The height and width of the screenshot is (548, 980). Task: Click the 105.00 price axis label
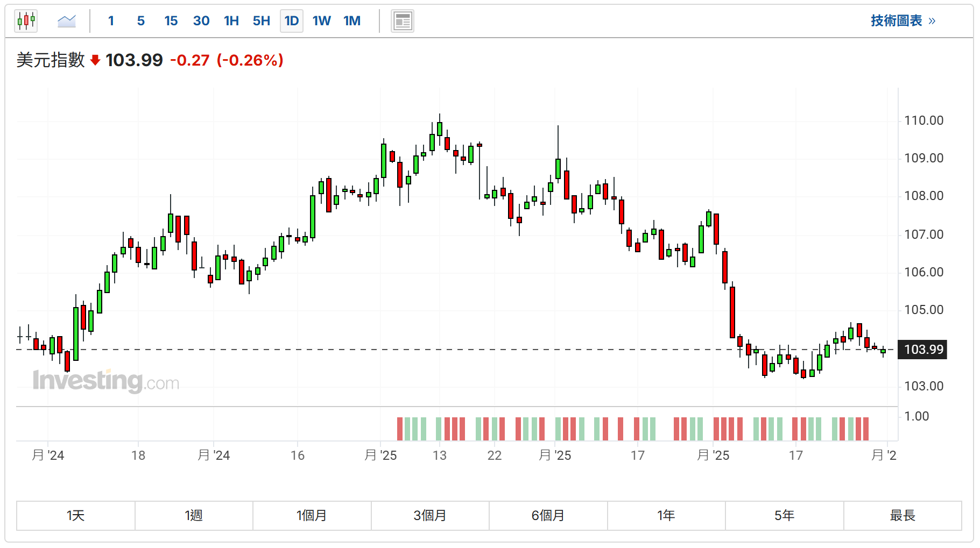coord(923,310)
